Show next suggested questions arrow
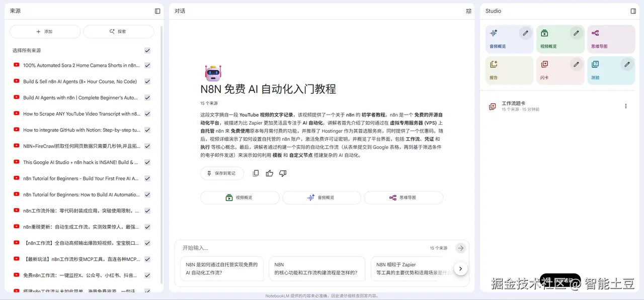 click(x=460, y=269)
